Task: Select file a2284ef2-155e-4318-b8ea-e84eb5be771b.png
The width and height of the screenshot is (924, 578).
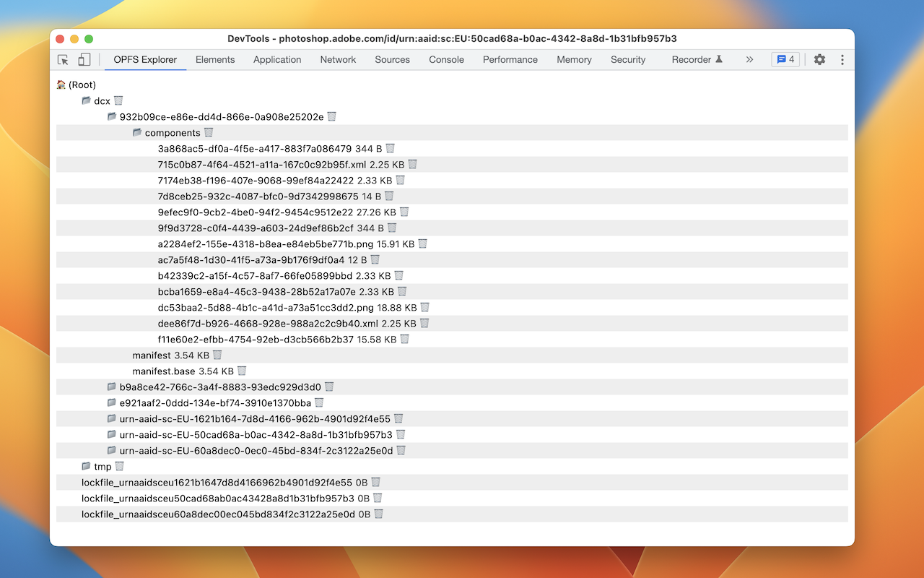Action: click(266, 243)
